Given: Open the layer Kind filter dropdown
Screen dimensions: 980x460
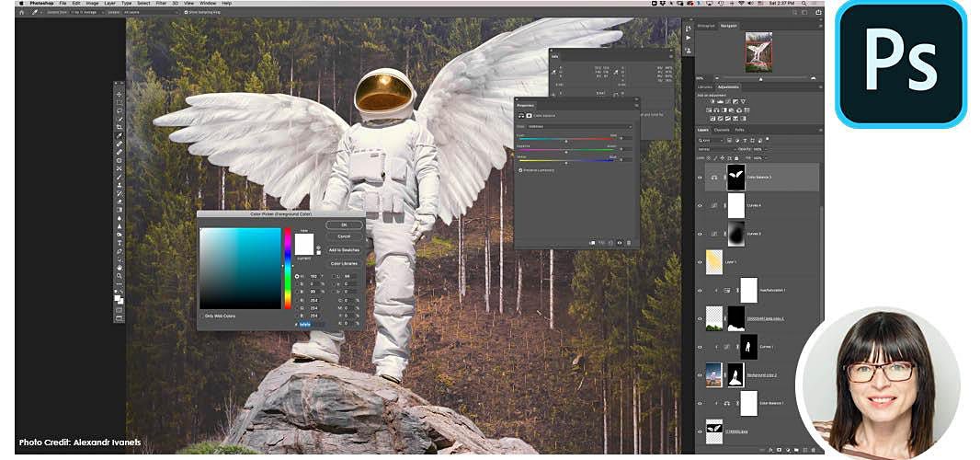Looking at the screenshot, I should click(711, 141).
